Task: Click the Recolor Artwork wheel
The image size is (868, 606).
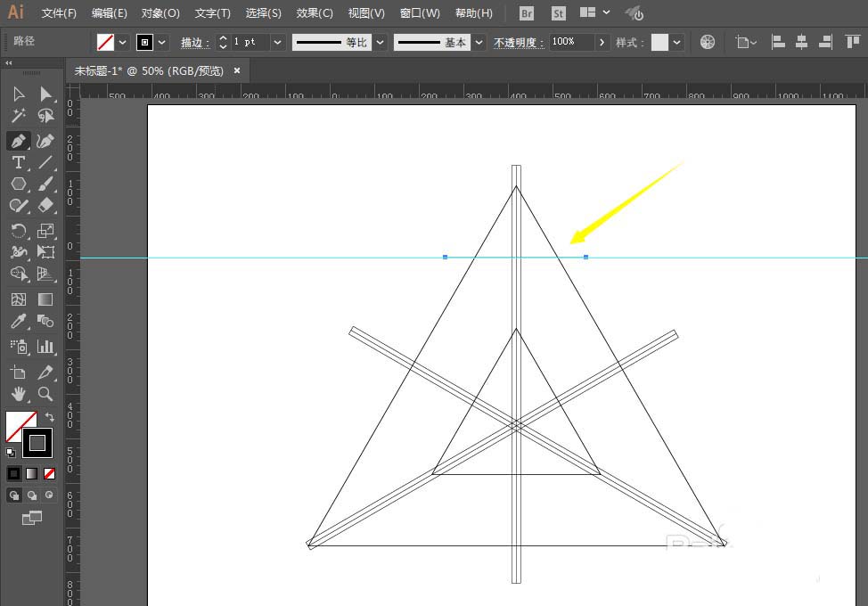Action: 708,42
